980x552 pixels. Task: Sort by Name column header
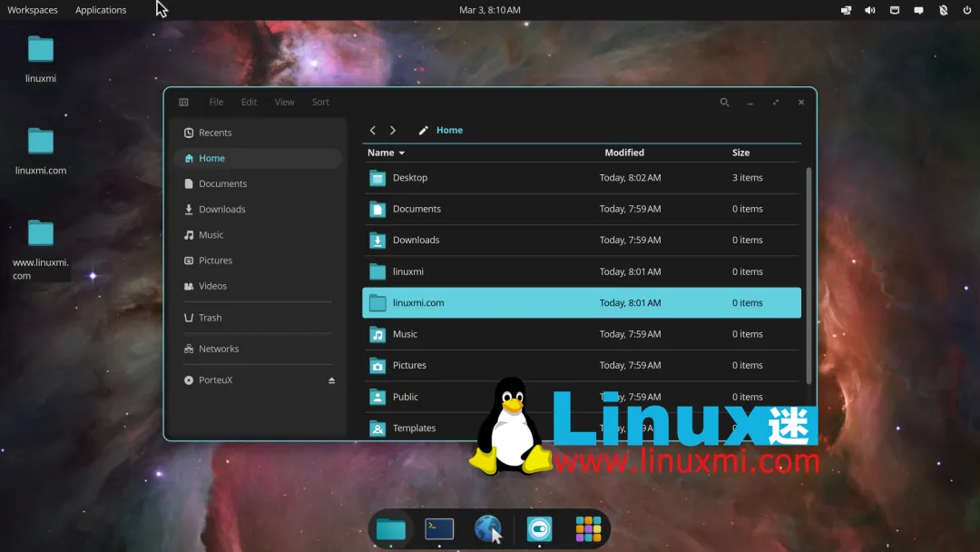click(387, 153)
